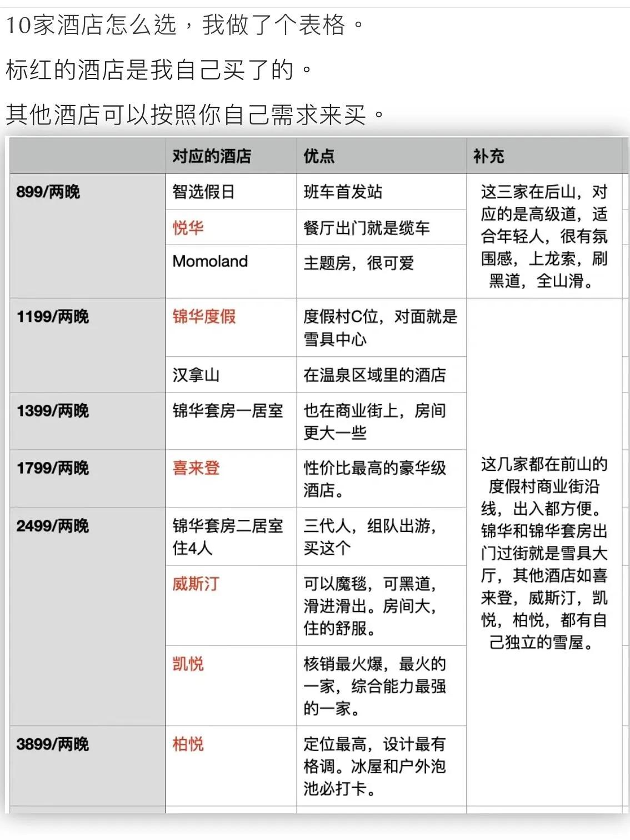This screenshot has height=840, width=630.
Task: Select the 899/两晚 price cell
Action: pyautogui.click(x=48, y=192)
